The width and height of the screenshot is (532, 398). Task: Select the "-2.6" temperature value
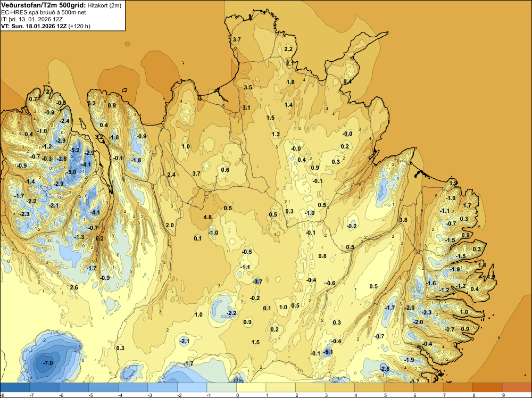coord(385,369)
